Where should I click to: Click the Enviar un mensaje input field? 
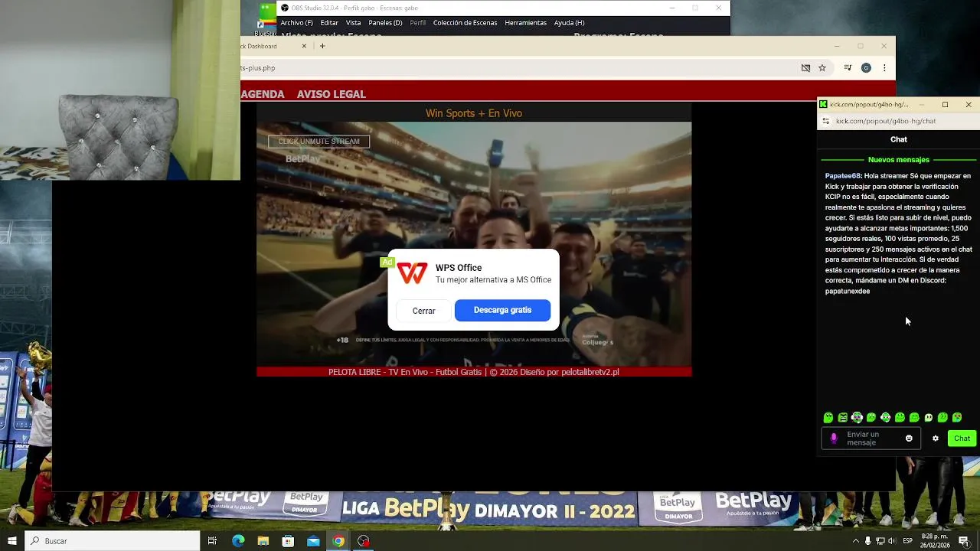pos(871,439)
